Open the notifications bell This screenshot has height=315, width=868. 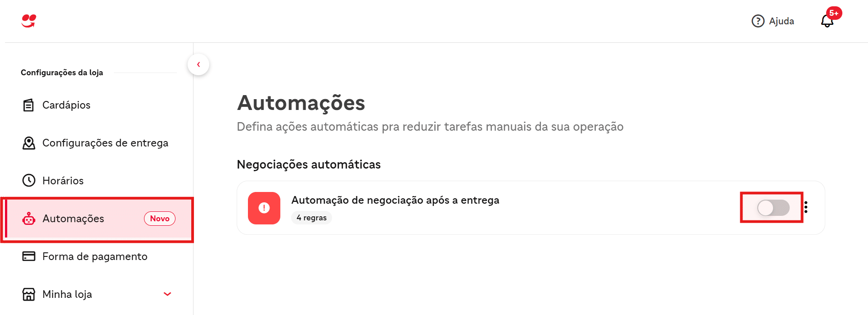[827, 21]
